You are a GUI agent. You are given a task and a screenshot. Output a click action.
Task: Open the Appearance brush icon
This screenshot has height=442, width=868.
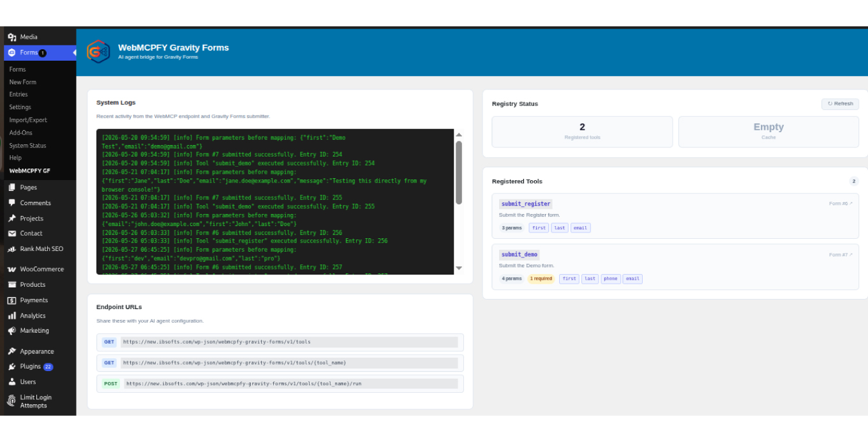tap(11, 351)
